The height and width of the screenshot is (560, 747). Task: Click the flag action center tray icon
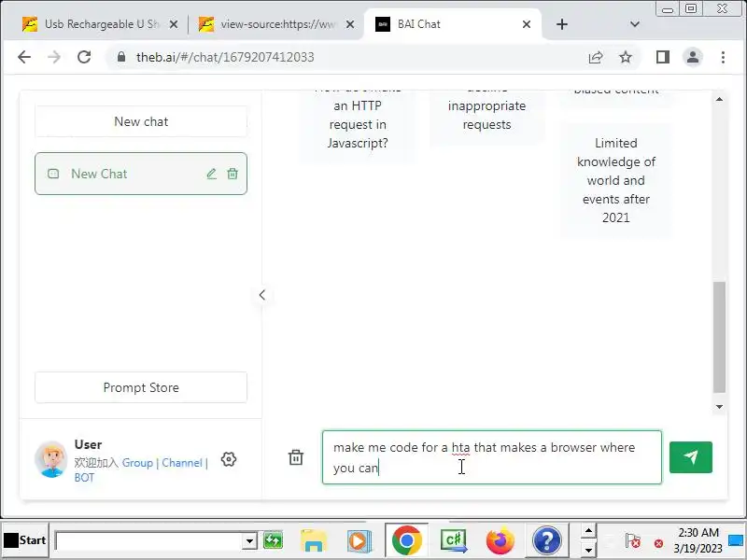(633, 541)
